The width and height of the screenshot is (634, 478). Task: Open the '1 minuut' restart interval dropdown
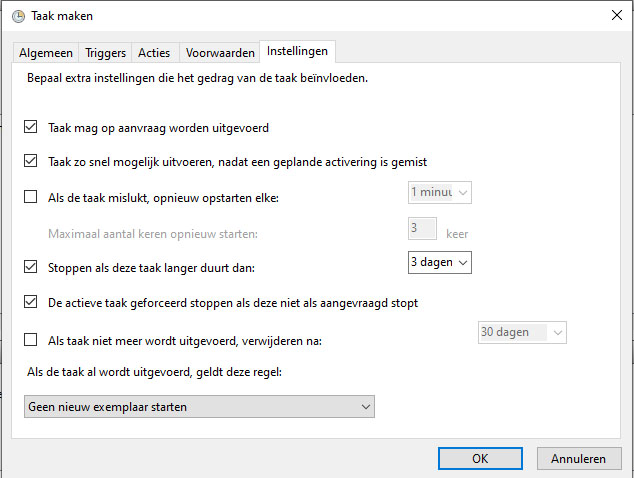click(x=440, y=192)
